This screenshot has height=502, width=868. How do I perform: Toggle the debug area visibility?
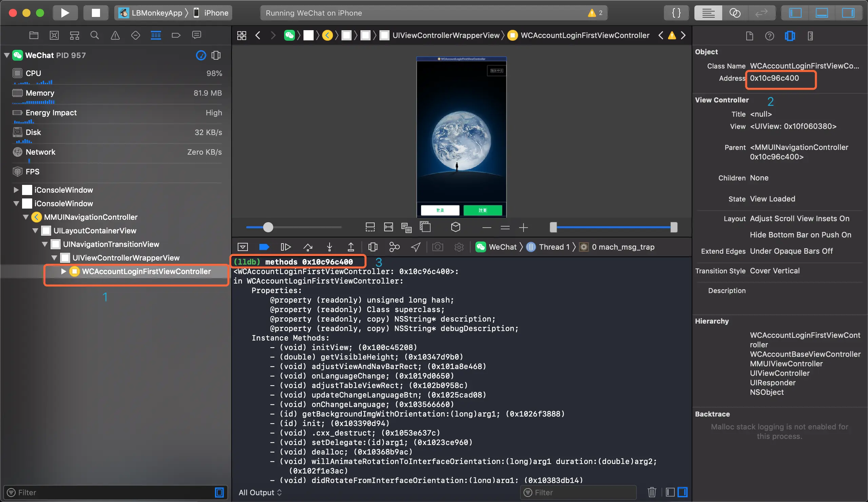point(822,13)
